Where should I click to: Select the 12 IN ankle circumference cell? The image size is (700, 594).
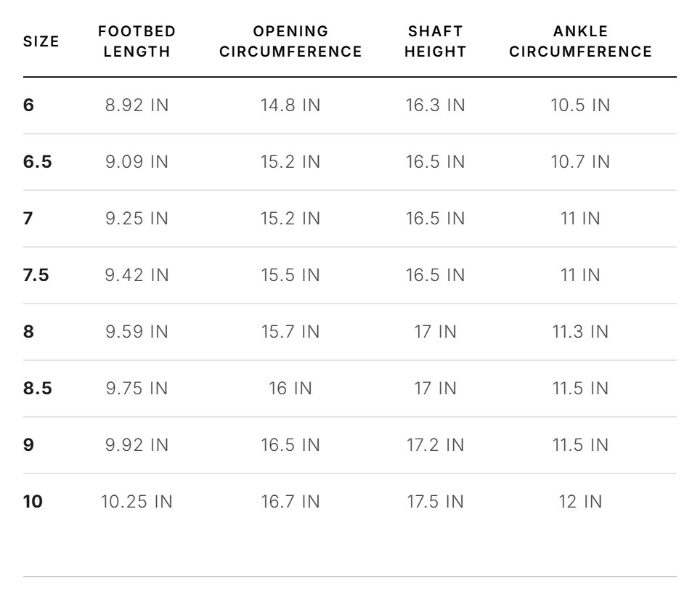coord(580,502)
